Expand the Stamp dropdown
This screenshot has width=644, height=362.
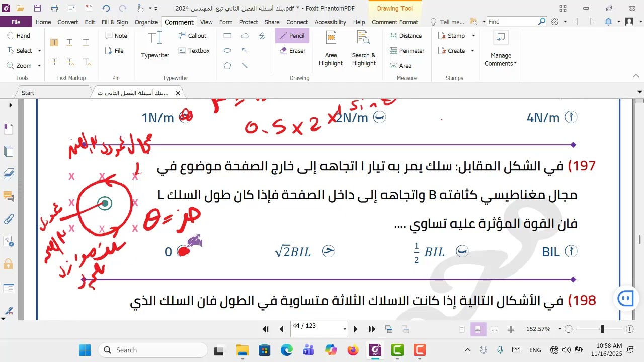472,36
